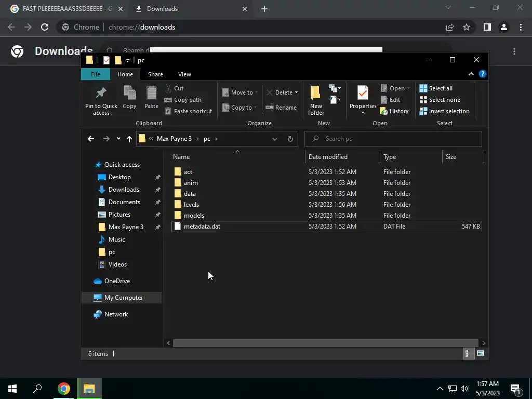Open Quick access in the navigation pane
The width and height of the screenshot is (532, 399).
click(122, 165)
